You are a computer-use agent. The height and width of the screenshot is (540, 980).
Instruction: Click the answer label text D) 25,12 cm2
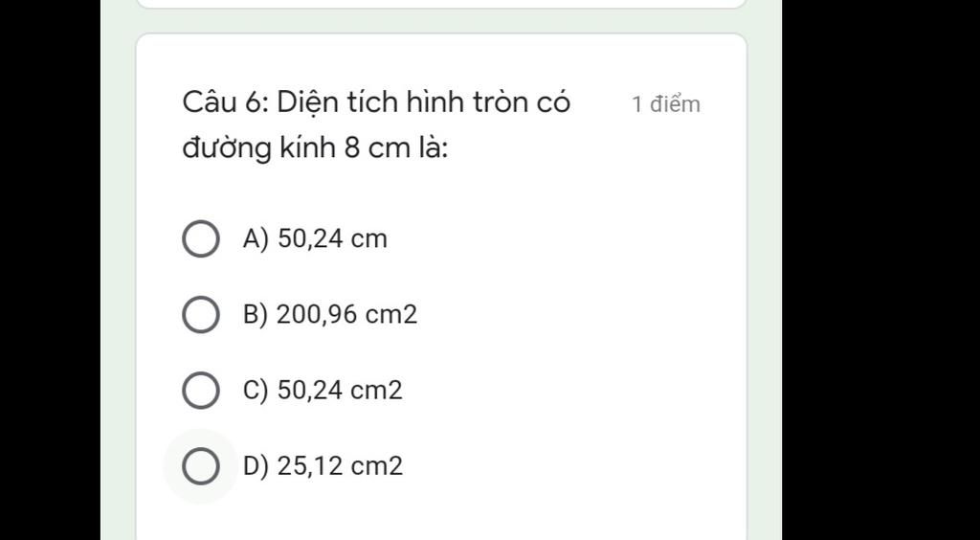(x=323, y=466)
